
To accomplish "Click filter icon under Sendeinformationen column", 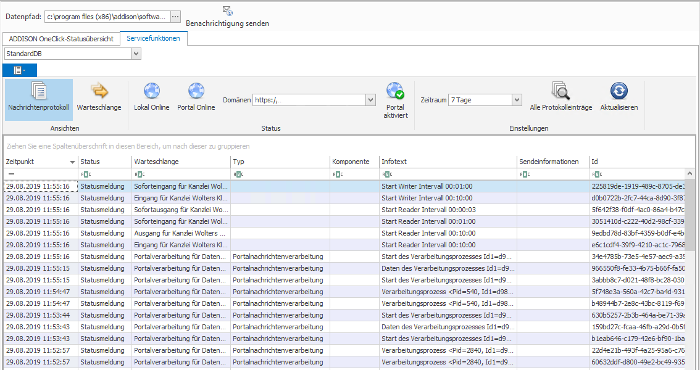I will (x=525, y=174).
